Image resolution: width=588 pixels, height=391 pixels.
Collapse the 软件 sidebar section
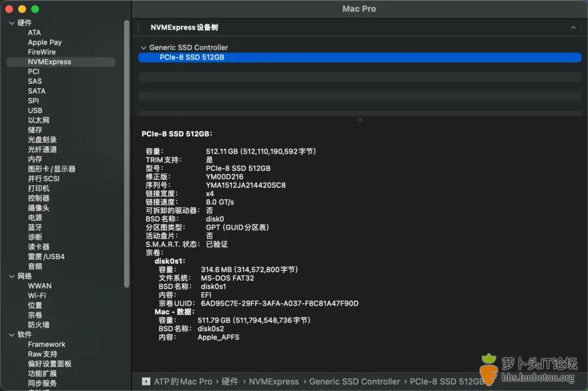[x=12, y=334]
